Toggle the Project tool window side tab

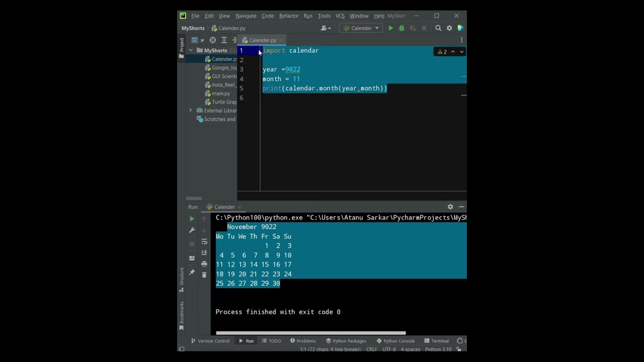[182, 48]
